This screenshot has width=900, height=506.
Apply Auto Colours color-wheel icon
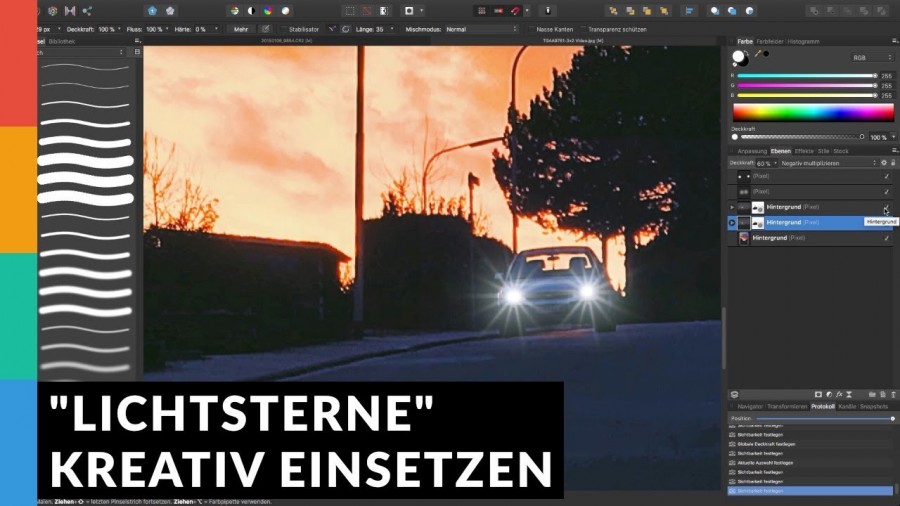[268, 11]
